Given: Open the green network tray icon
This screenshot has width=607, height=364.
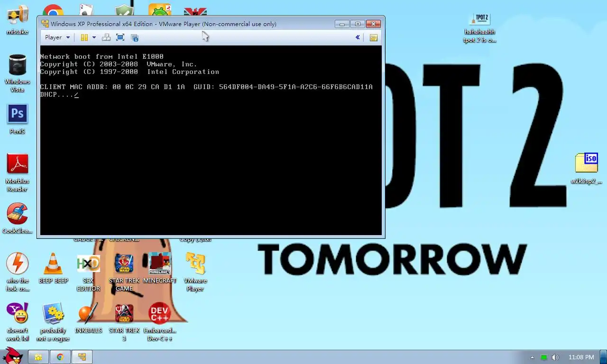Looking at the screenshot, I should pos(544,357).
